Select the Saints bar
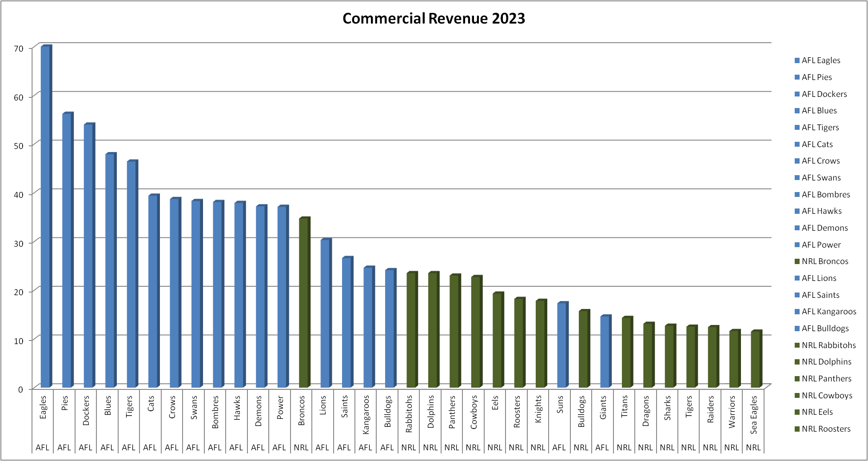 347,322
